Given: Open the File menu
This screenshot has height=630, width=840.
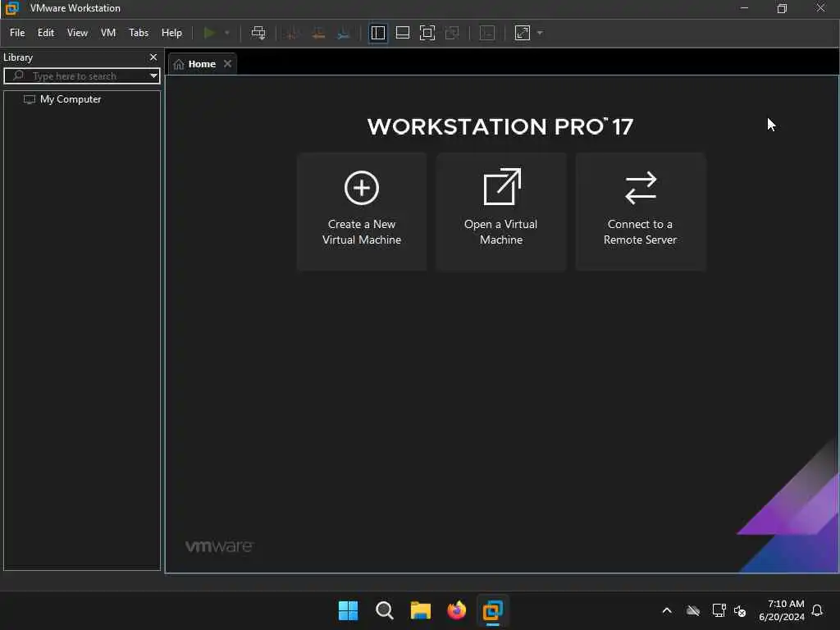Looking at the screenshot, I should pyautogui.click(x=17, y=33).
